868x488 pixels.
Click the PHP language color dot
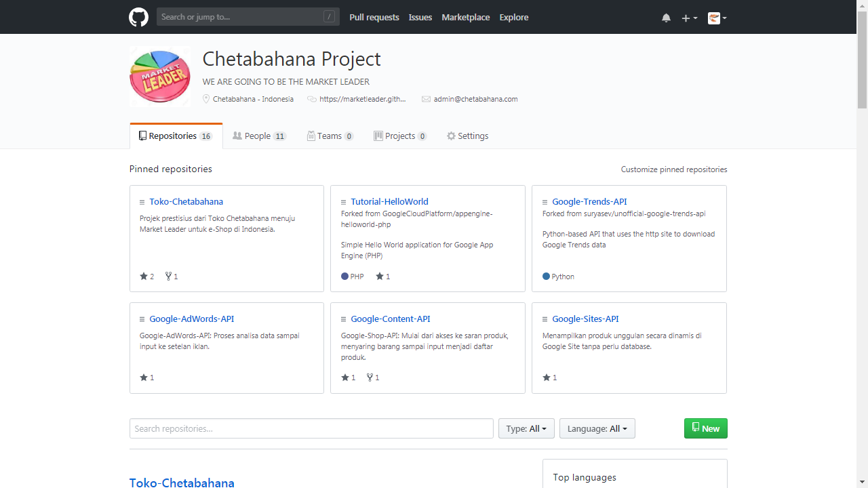(x=344, y=277)
